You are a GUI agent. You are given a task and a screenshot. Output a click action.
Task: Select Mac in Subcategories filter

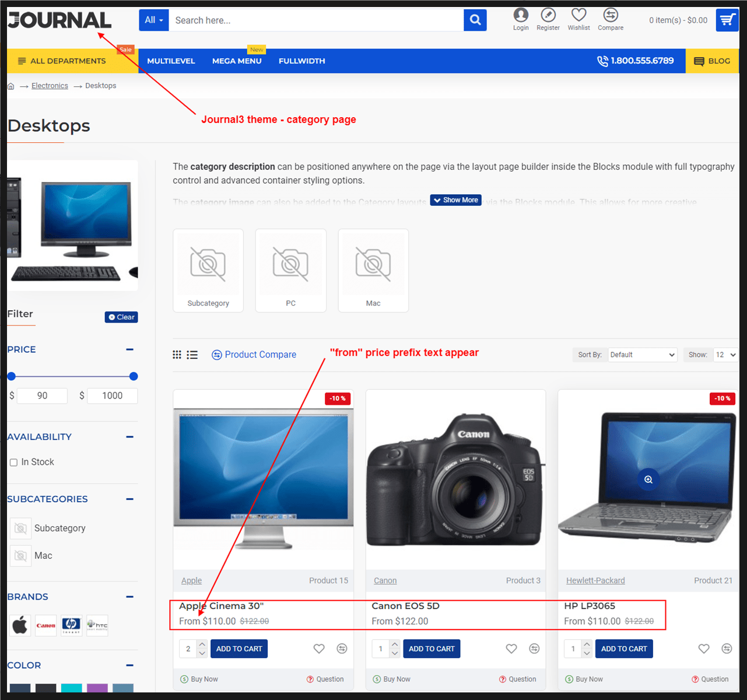[x=32, y=556]
